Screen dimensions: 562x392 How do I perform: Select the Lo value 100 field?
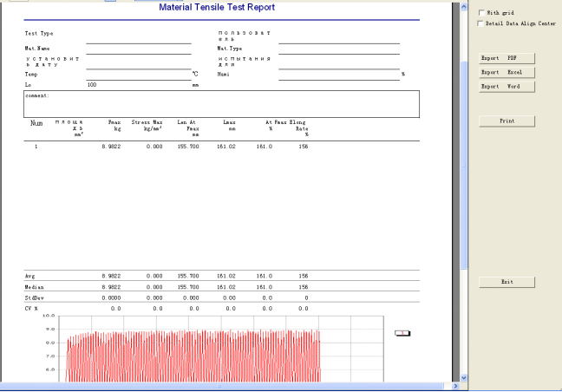point(92,85)
